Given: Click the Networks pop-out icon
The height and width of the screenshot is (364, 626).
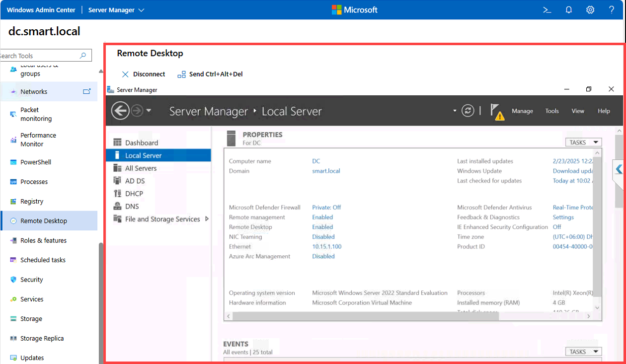Looking at the screenshot, I should (x=87, y=91).
